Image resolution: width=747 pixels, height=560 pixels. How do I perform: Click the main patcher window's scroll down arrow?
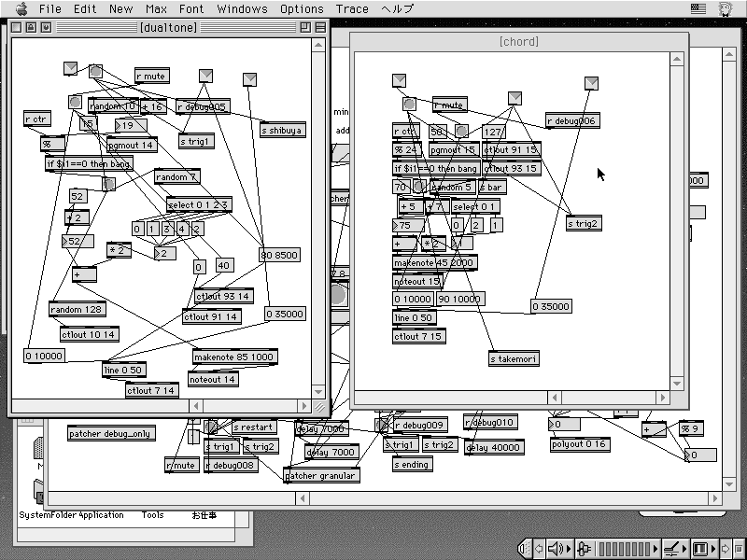[x=729, y=483]
